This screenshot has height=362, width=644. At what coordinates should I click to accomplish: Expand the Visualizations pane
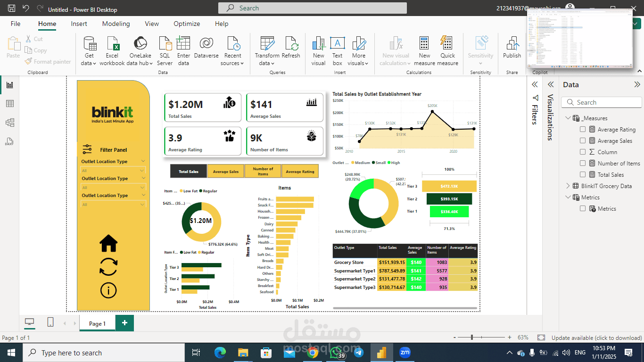click(x=550, y=84)
